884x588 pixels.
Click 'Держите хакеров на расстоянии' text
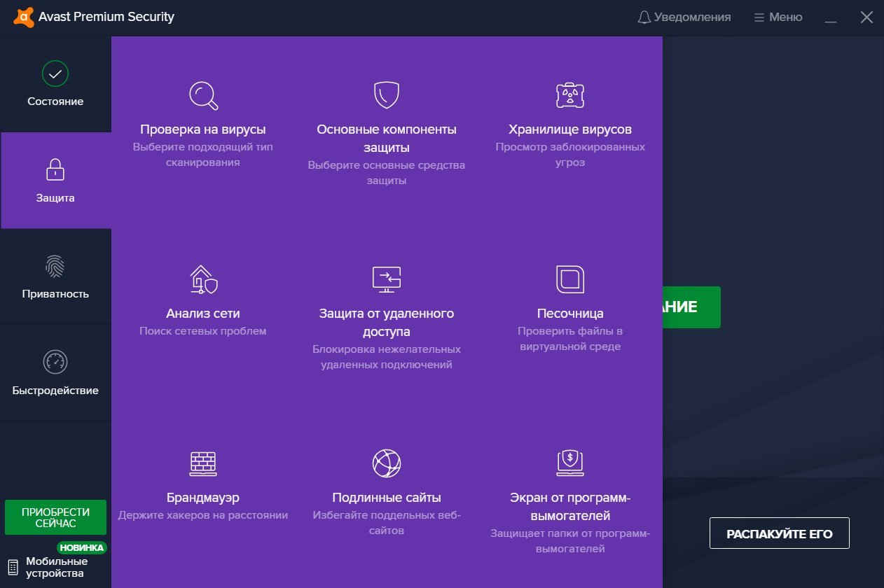click(x=203, y=515)
